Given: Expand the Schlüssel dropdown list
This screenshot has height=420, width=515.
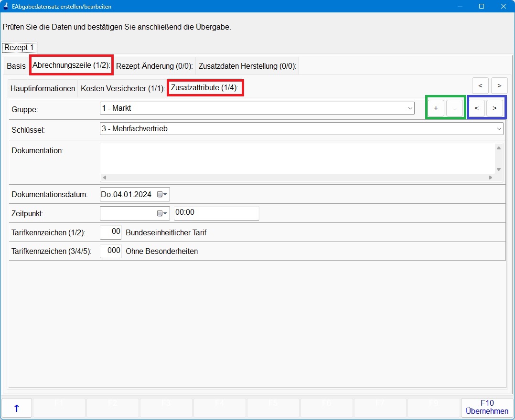Looking at the screenshot, I should click(x=499, y=128).
